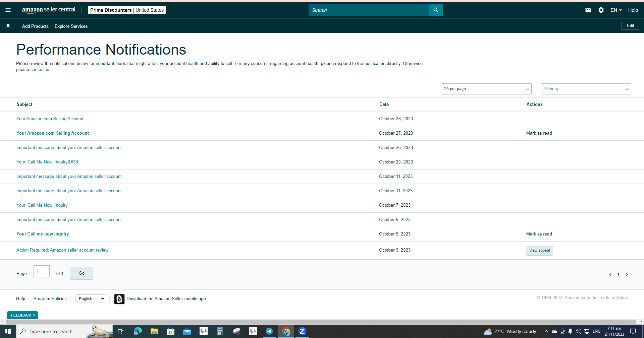Open the Help link in header
The height and width of the screenshot is (338, 644).
[633, 10]
